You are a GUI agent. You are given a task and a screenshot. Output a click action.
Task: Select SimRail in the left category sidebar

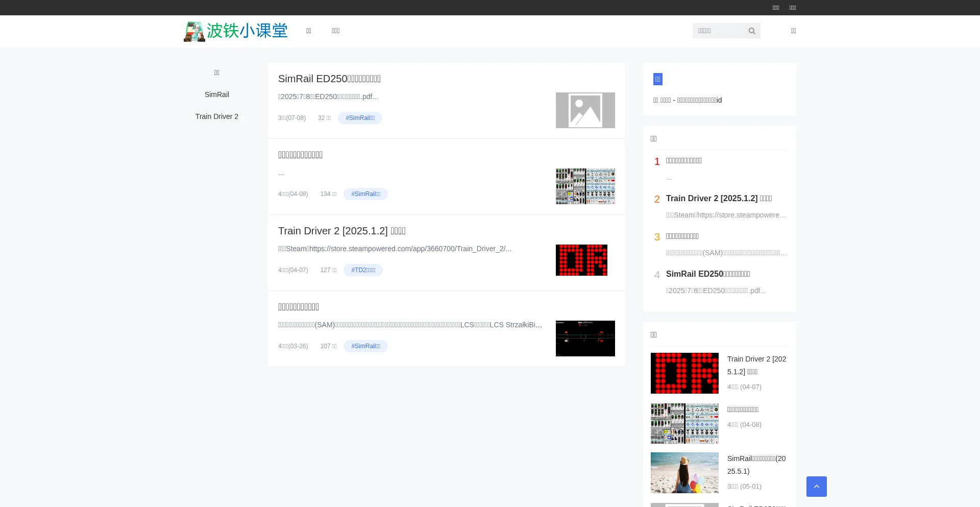click(217, 94)
